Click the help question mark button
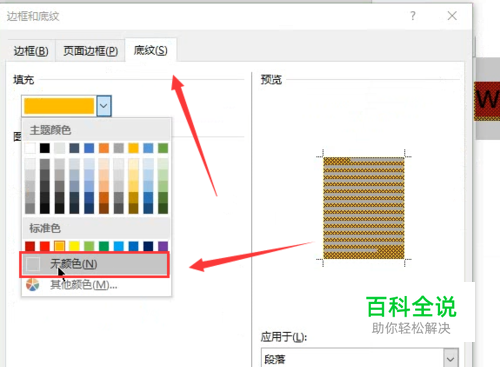This screenshot has height=367, width=500. 413,16
